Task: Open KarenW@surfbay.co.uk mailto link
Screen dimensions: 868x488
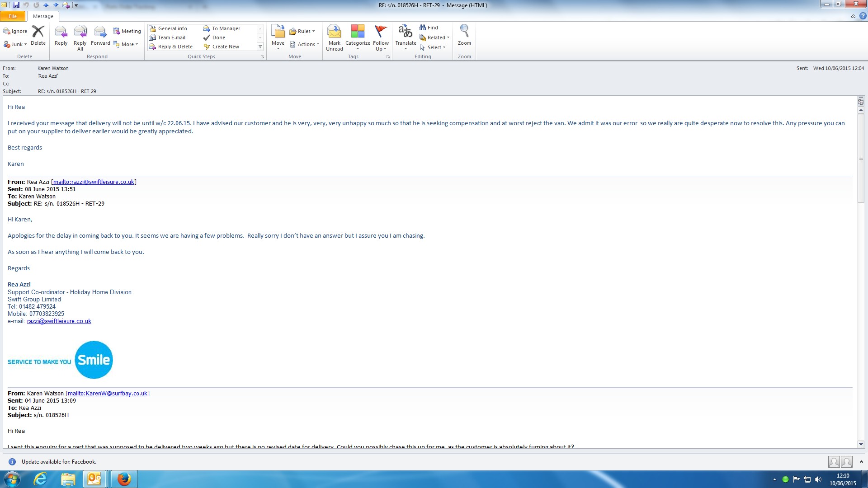Action: (108, 394)
